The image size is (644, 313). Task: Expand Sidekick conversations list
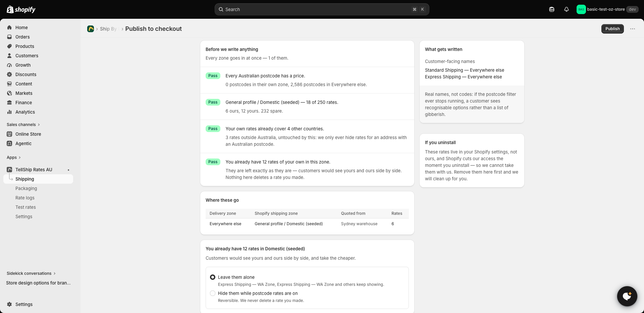[31, 273]
